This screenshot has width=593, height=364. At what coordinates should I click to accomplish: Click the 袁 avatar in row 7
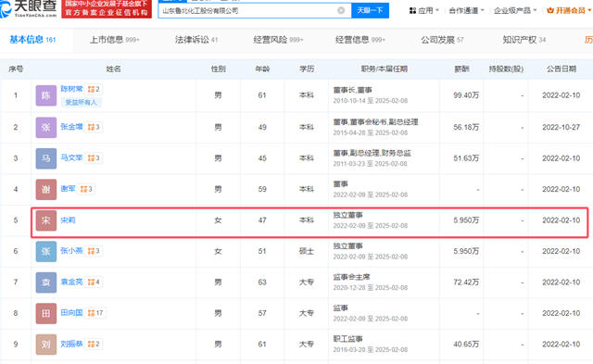click(x=46, y=282)
